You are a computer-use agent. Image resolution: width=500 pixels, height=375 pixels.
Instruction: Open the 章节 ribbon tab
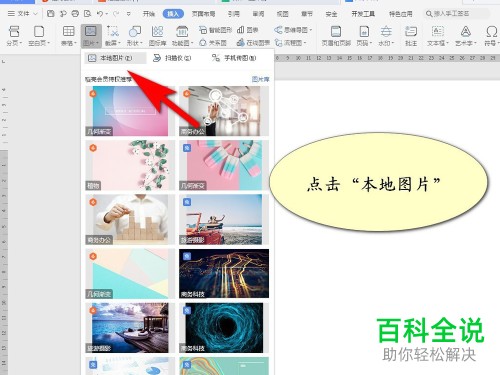307,14
